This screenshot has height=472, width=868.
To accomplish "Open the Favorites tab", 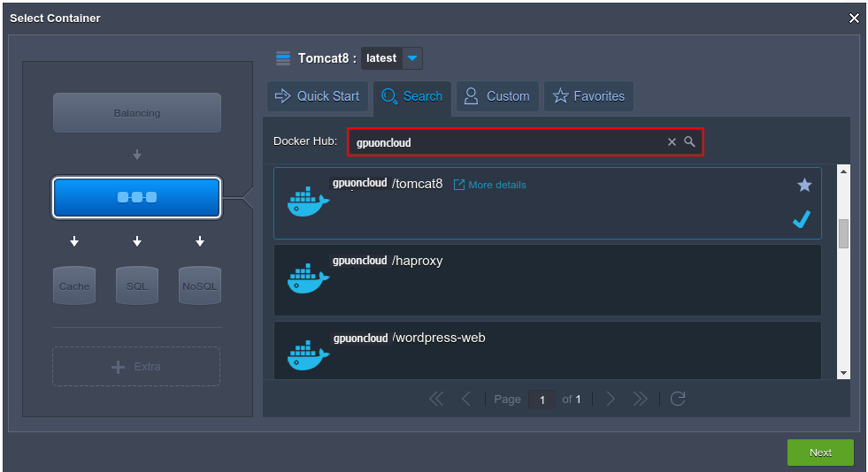I will point(588,96).
